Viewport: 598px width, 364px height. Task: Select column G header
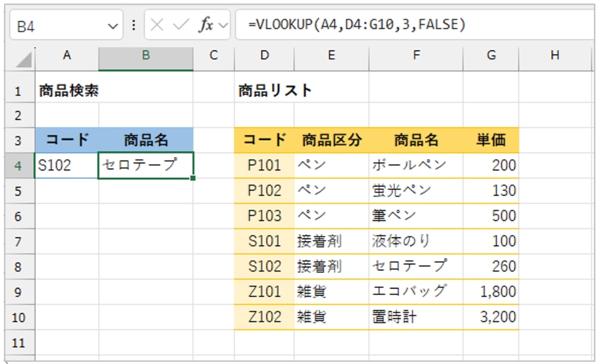click(491, 56)
